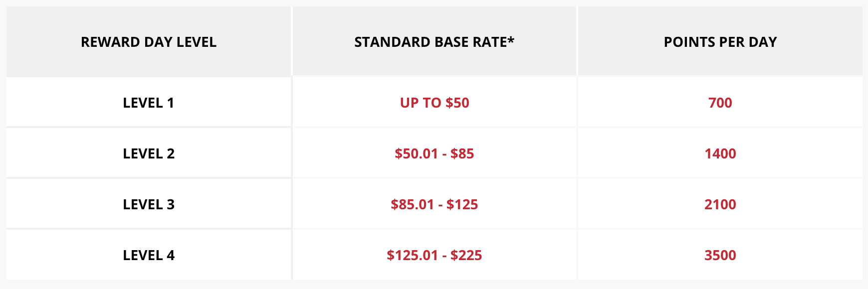Click the $125.01 - $225 rate cell
The image size is (868, 289).
pos(434,255)
